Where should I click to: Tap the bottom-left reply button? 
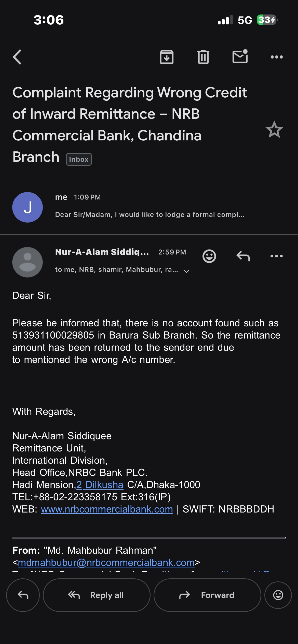tap(23, 595)
